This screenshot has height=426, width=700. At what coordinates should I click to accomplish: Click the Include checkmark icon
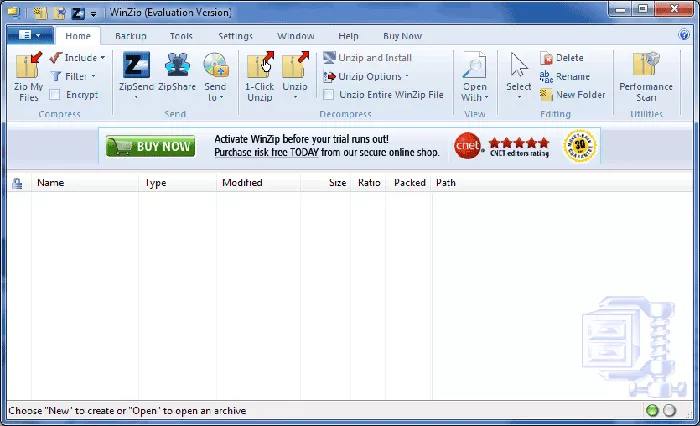pos(55,58)
